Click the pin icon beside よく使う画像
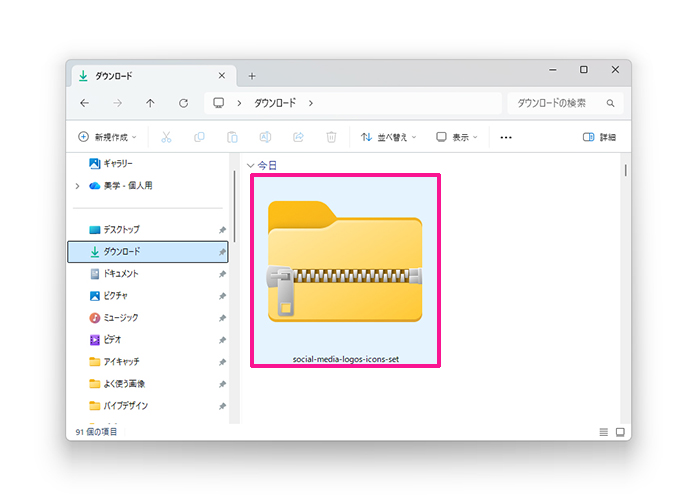This screenshot has height=501, width=700. pyautogui.click(x=222, y=384)
